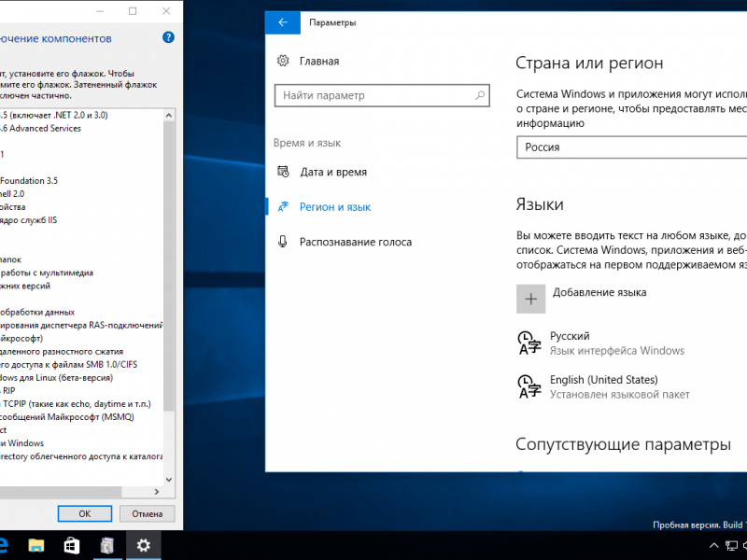The image size is (747, 560).
Task: Open the Store from the taskbar
Action: tap(72, 545)
